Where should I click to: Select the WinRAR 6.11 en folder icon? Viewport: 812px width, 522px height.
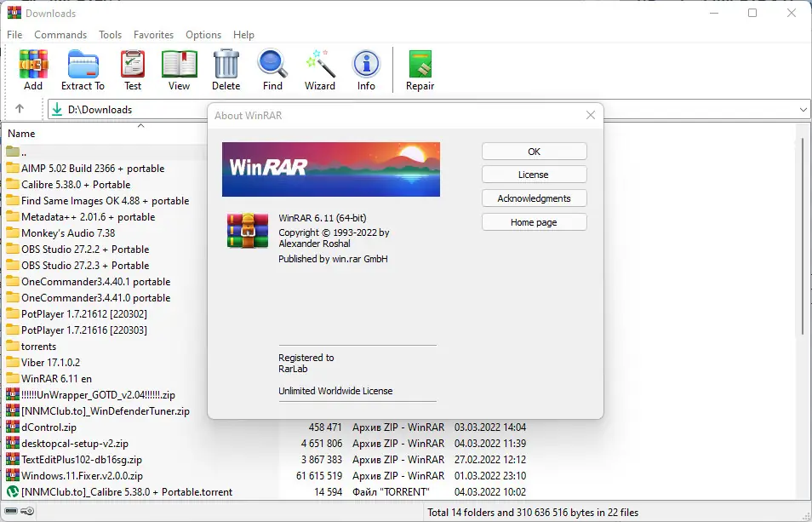point(13,379)
